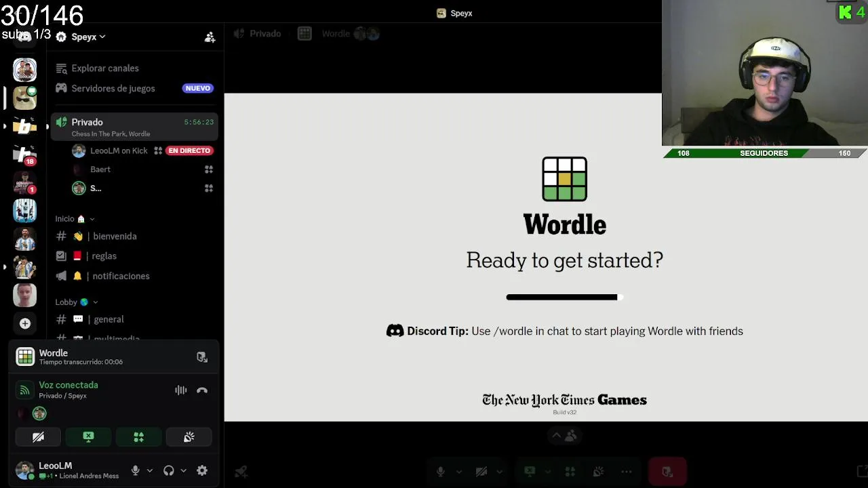Show participants with chevron-people button

tap(564, 436)
